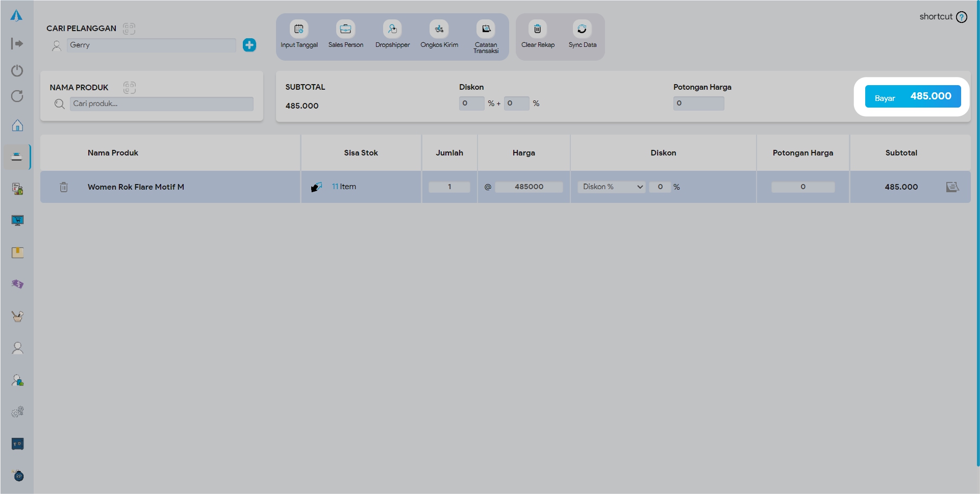Expand the Diskon % dropdown

(x=612, y=187)
